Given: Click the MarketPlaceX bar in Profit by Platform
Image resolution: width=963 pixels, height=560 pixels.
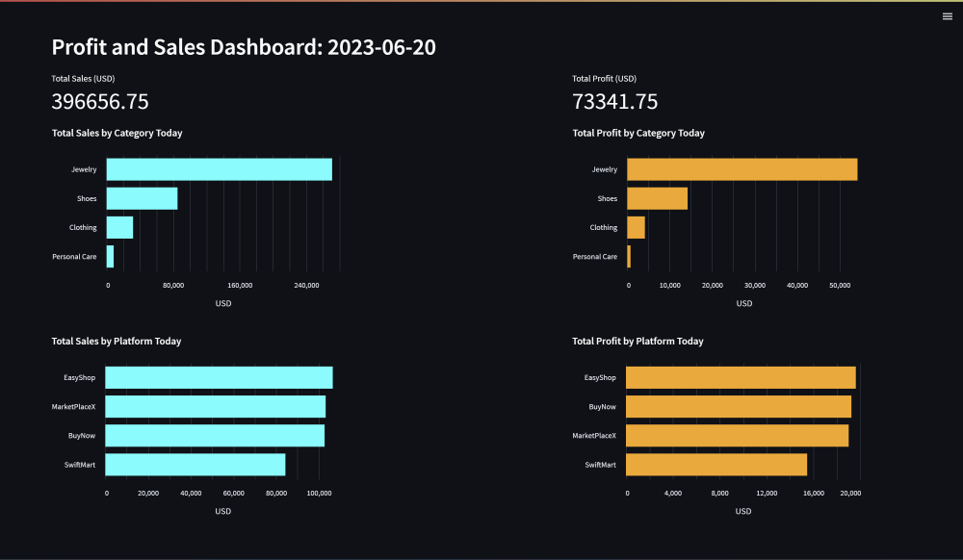Looking at the screenshot, I should pos(737,436).
